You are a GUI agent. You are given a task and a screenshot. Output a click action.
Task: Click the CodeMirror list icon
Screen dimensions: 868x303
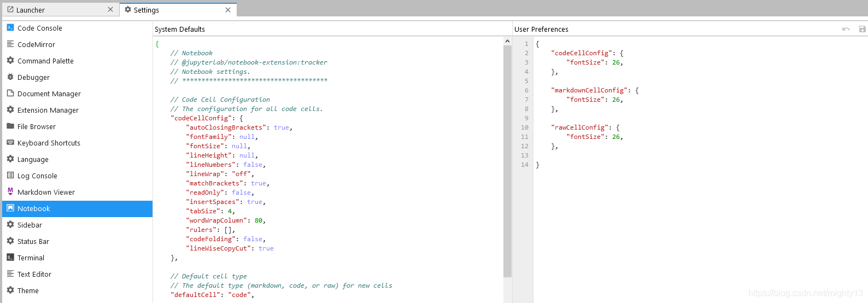(x=10, y=44)
